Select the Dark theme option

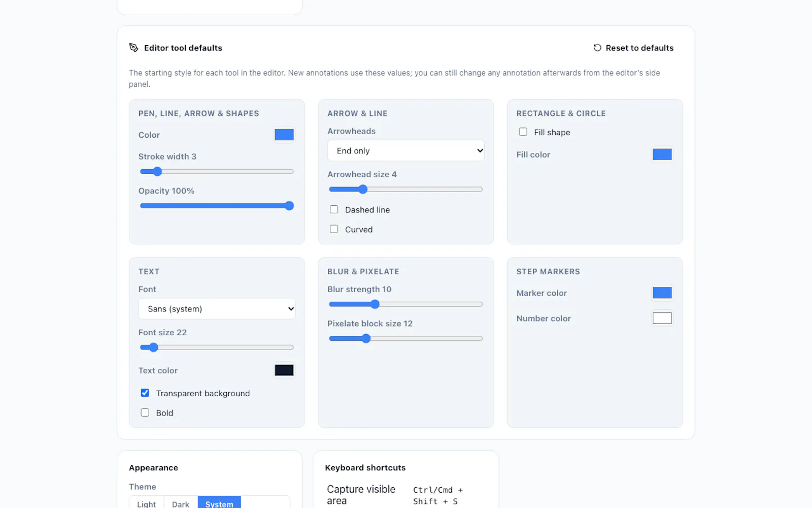pyautogui.click(x=181, y=503)
